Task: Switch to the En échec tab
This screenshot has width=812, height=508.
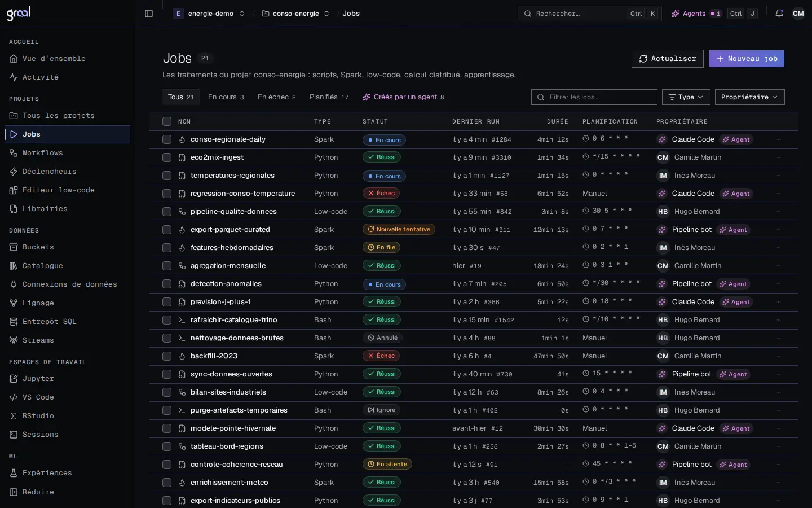Action: (x=277, y=97)
